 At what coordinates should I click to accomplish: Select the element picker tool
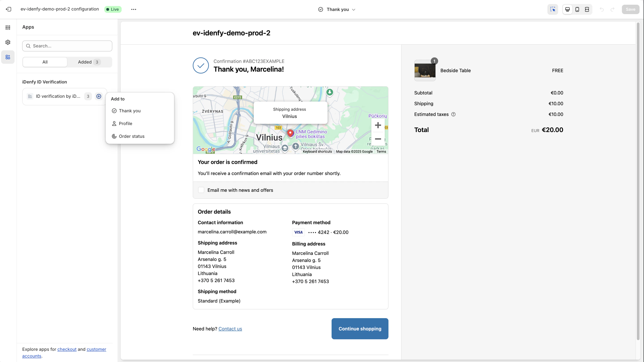pos(553,9)
